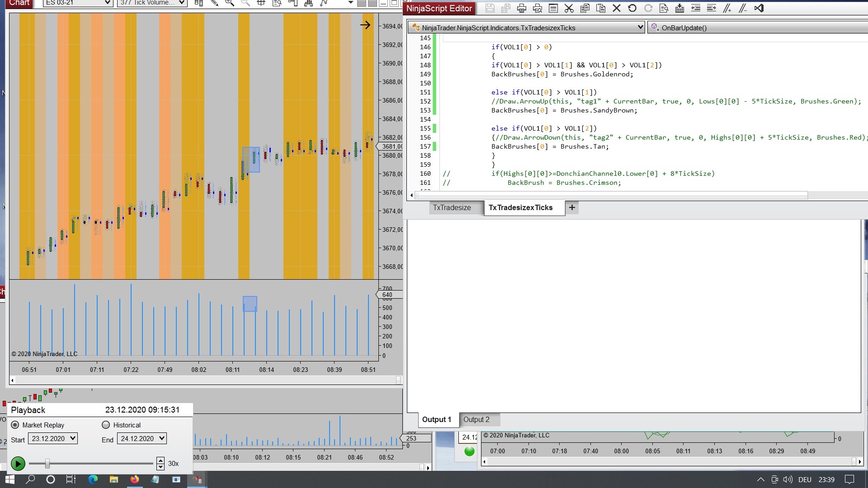Open the Visual Studio icon in editor toolbar
This screenshot has height=488, width=868.
point(759,8)
